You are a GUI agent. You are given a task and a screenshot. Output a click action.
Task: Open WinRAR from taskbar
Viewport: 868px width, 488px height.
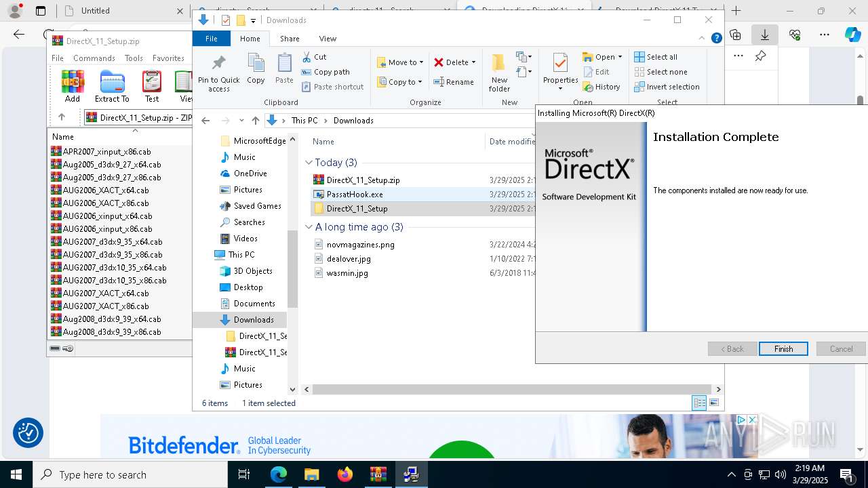pos(378,474)
